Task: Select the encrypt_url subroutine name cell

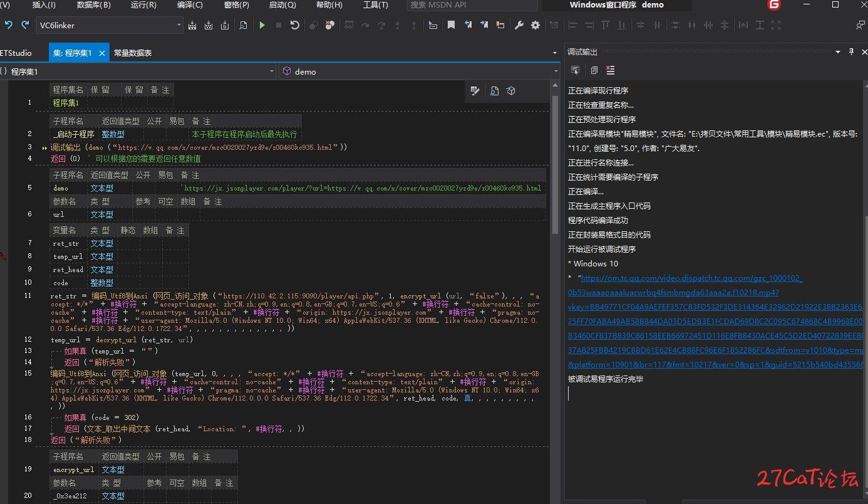Action: (73, 470)
